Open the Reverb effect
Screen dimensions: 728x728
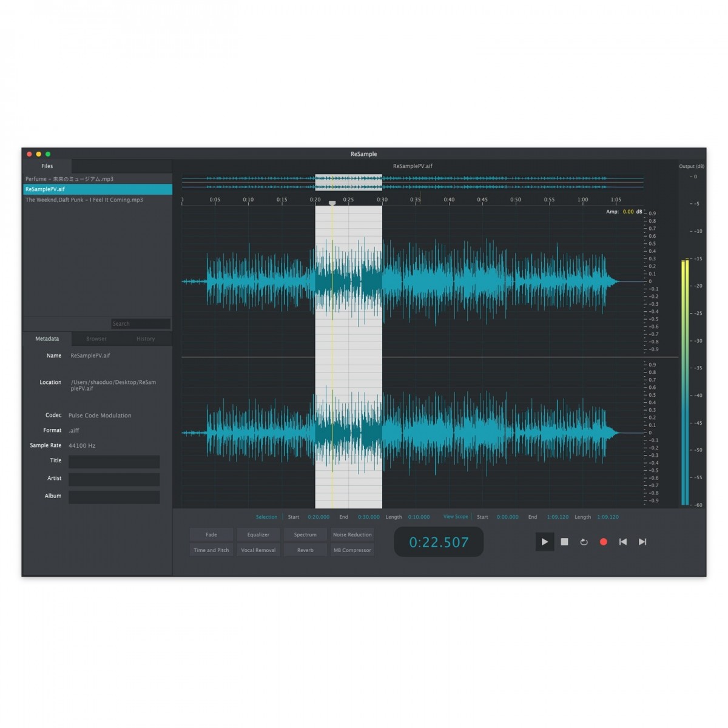pyautogui.click(x=305, y=550)
